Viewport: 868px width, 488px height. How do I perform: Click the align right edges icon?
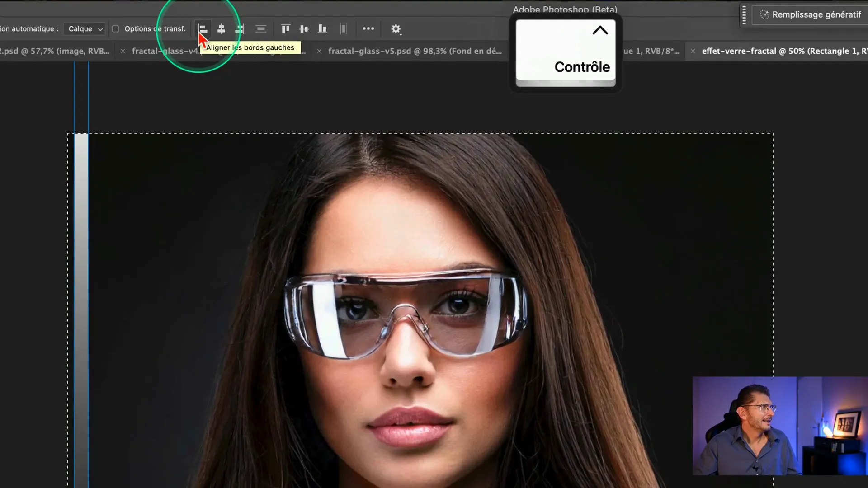pyautogui.click(x=240, y=29)
